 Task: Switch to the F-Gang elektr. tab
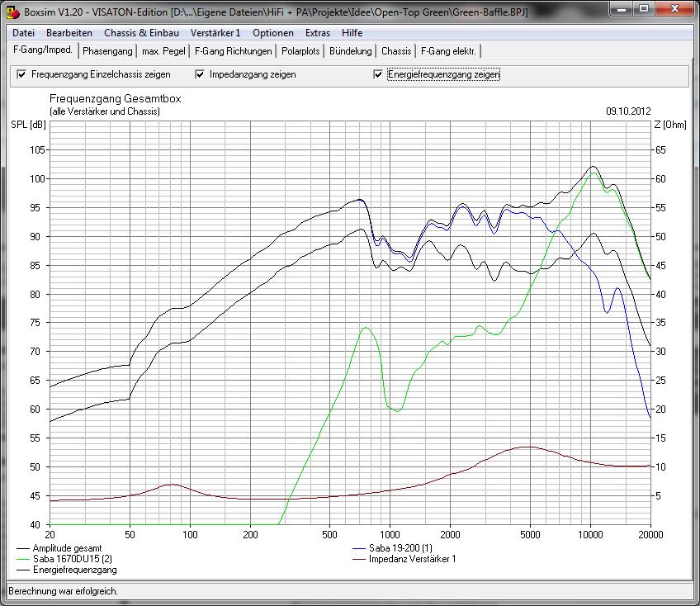click(449, 51)
